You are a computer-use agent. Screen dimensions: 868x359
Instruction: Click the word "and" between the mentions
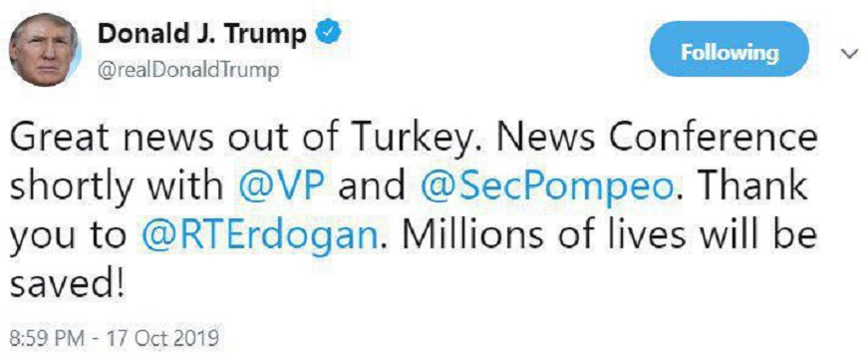[372, 187]
